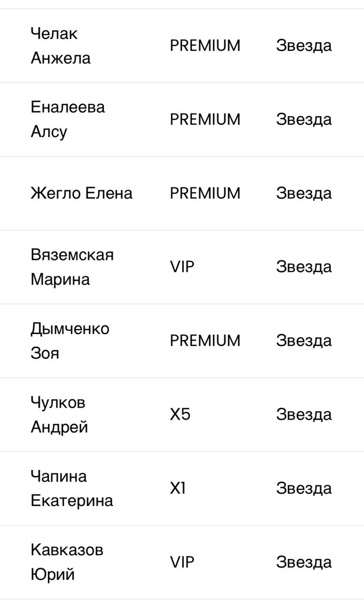Select X1 in Чапина Екатерина row

[x=178, y=488]
